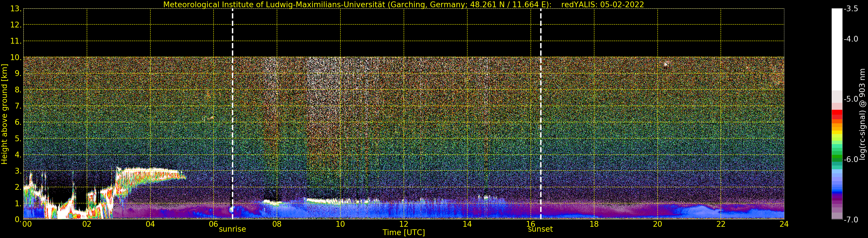868x238 pixels.
Task: Click the '-5.0' colorbar tick label
Action: (851, 99)
